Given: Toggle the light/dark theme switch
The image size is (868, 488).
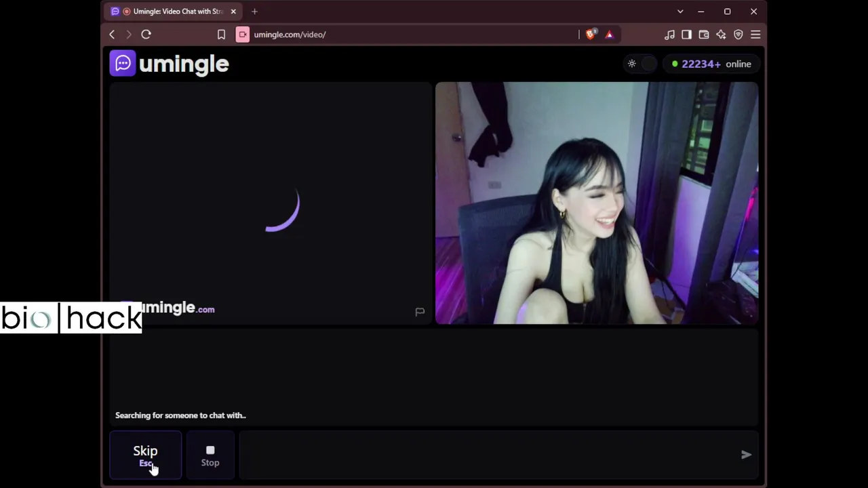Looking at the screenshot, I should (x=641, y=64).
